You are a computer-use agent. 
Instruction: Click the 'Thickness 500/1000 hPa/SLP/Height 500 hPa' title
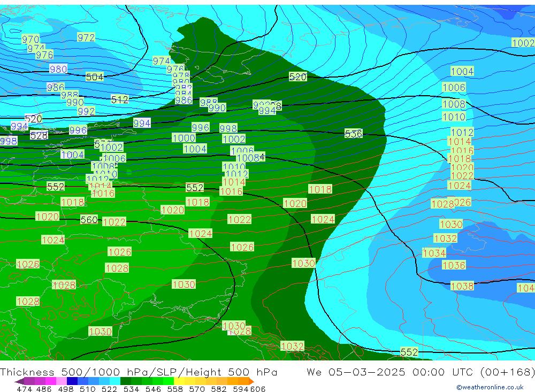(x=139, y=372)
